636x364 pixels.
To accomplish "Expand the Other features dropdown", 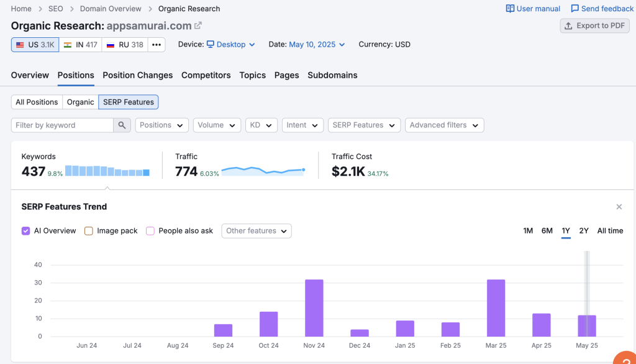I will point(257,231).
